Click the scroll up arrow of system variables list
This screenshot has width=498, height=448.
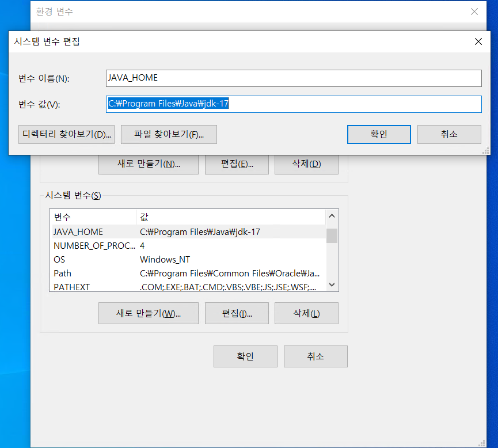332,216
